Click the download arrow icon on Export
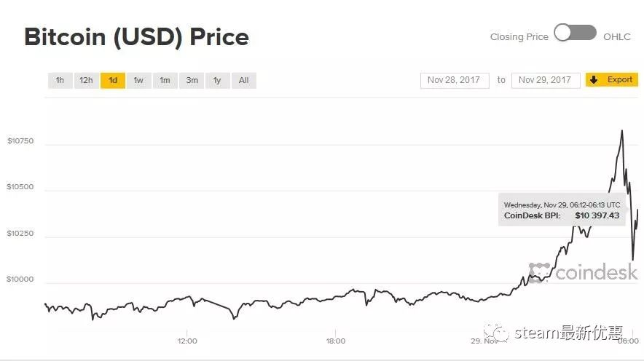Viewport: 644px width, 361px height. [594, 80]
